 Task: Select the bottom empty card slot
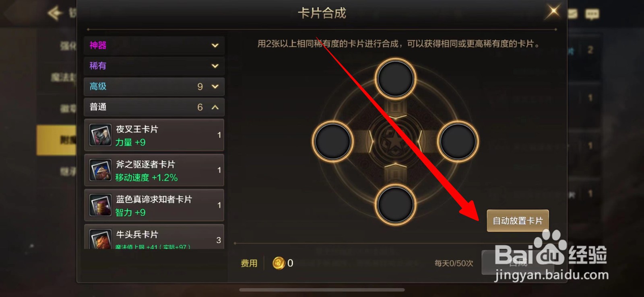pyautogui.click(x=395, y=204)
